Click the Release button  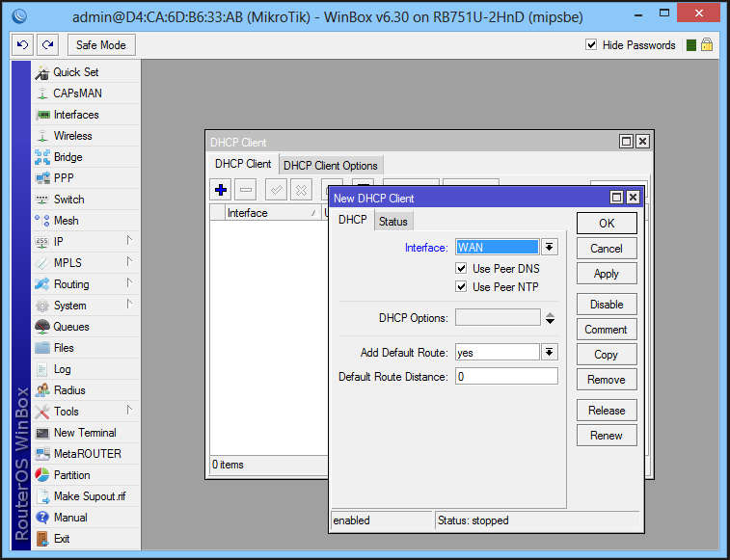[x=607, y=411]
